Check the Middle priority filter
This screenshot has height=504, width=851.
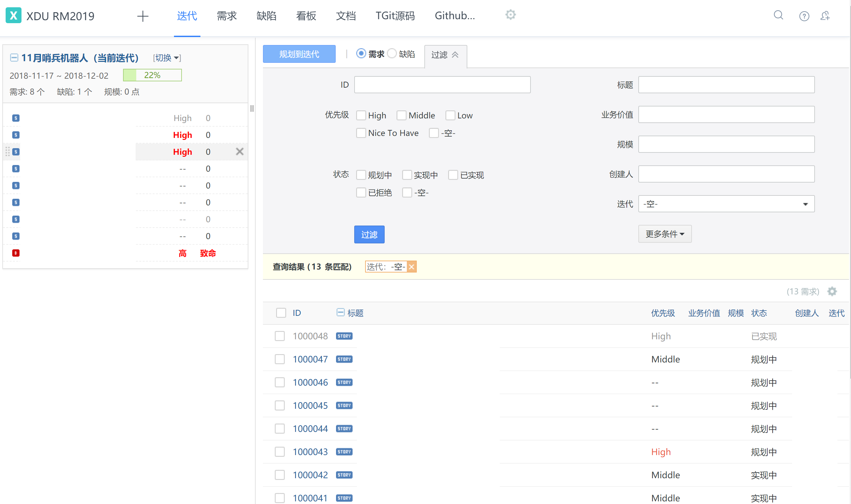point(402,115)
